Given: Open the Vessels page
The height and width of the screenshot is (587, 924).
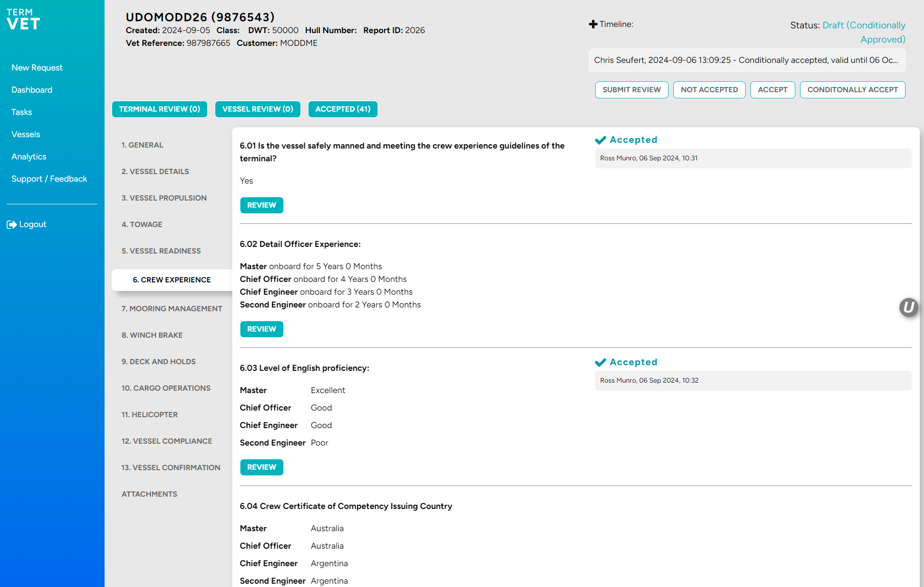Looking at the screenshot, I should pos(26,134).
